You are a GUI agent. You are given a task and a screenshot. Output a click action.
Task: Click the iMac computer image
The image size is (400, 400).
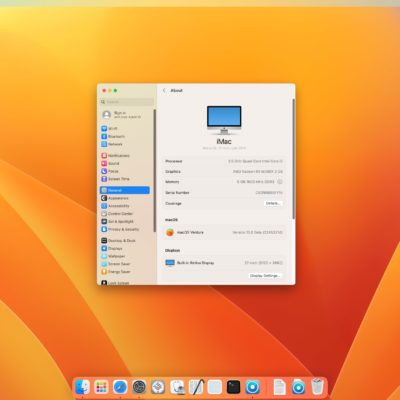(224, 120)
